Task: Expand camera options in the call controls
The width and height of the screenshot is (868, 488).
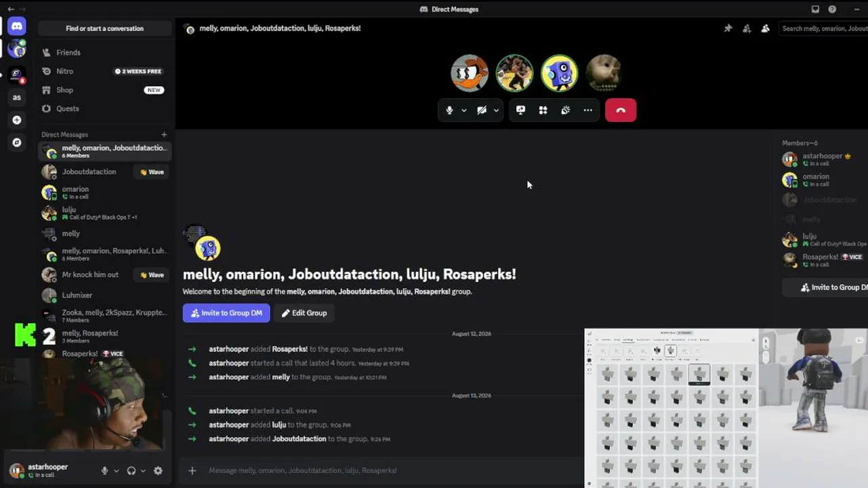Action: (496, 110)
